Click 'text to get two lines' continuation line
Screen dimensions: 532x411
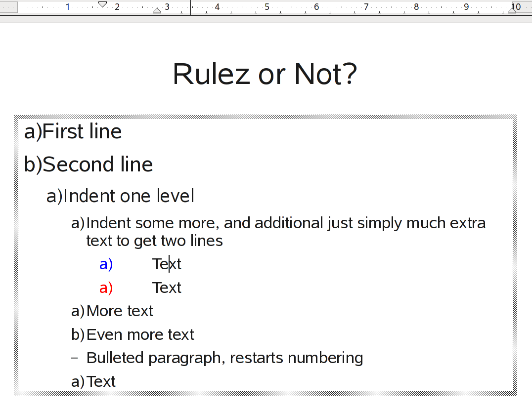[x=154, y=241]
